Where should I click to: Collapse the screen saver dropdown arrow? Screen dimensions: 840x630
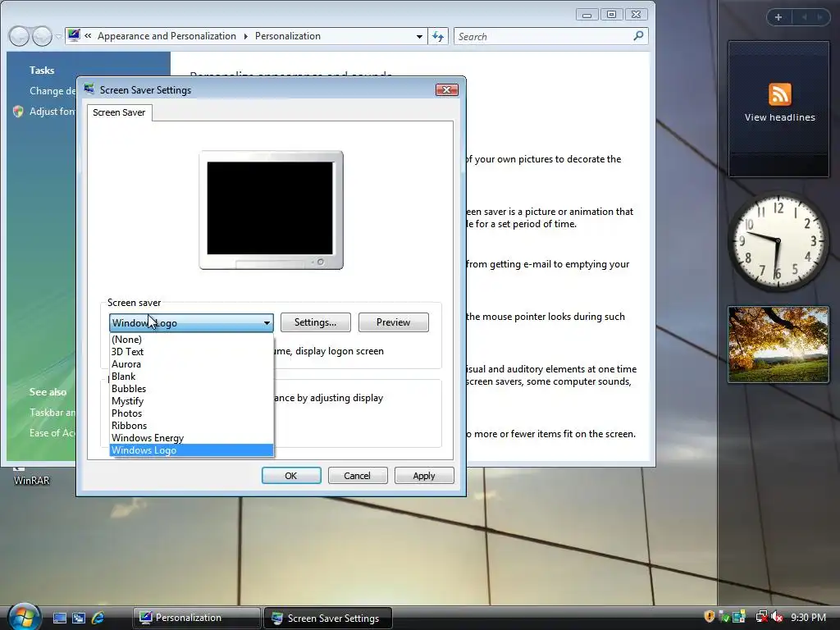click(267, 323)
